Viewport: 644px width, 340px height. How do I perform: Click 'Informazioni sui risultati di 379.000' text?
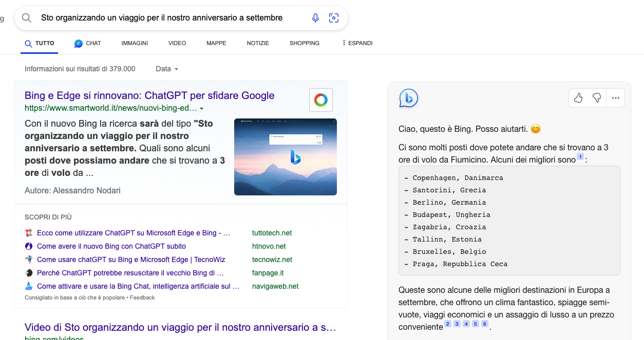[80, 69]
